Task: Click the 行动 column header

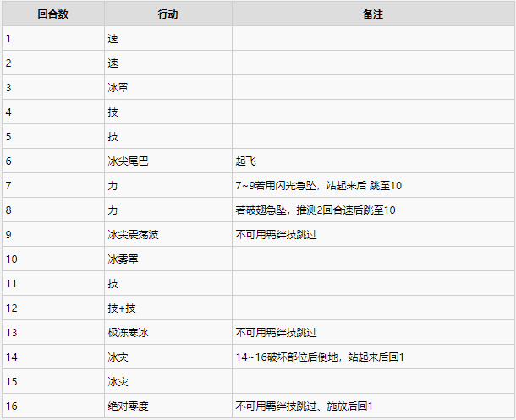Action: pyautogui.click(x=167, y=14)
